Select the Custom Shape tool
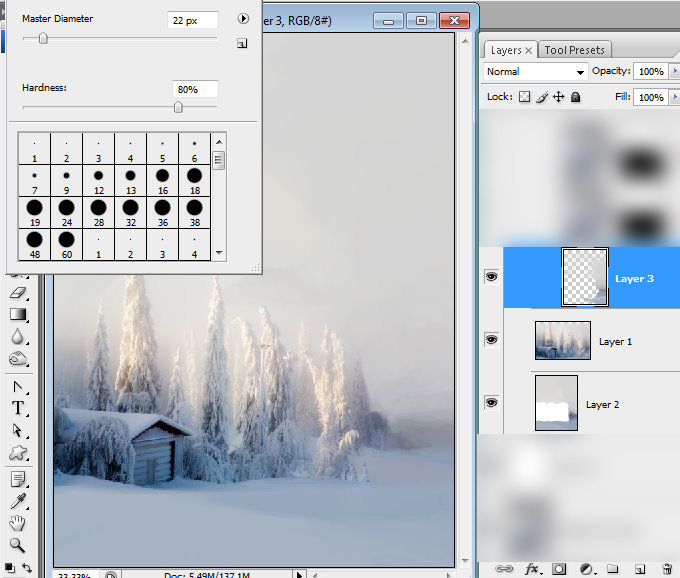Image resolution: width=680 pixels, height=578 pixels. pos(18,453)
